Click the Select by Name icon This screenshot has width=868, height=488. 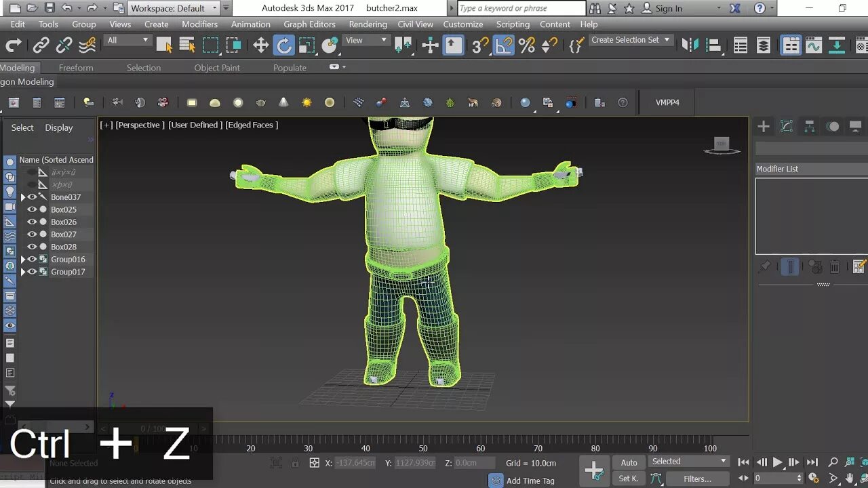187,45
